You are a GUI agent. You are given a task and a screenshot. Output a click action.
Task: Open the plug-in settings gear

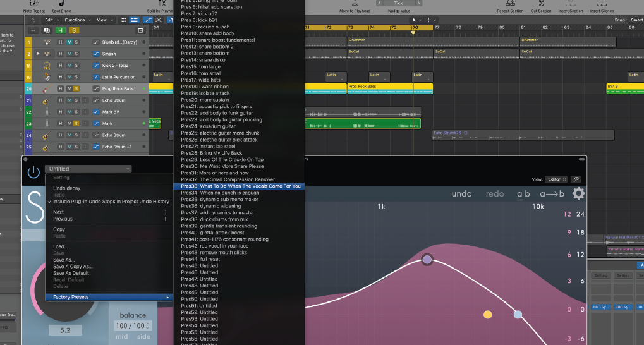click(578, 194)
